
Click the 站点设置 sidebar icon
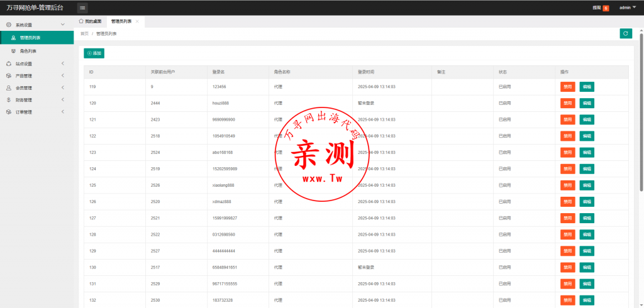tap(9, 63)
